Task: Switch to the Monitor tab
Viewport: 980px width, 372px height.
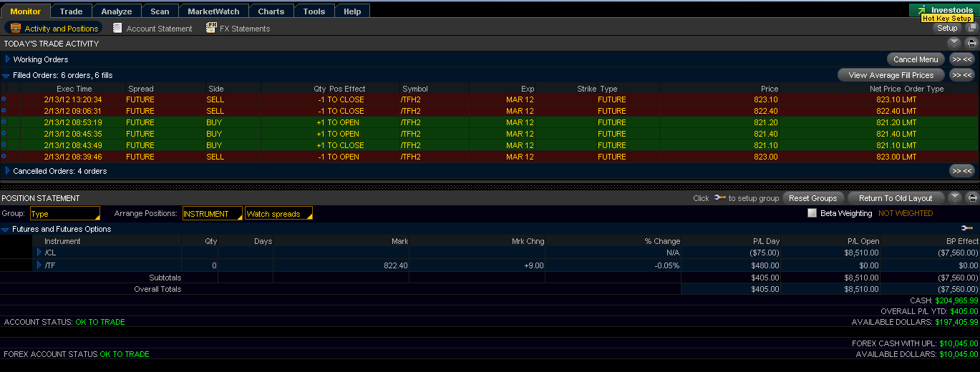Action: pyautogui.click(x=26, y=11)
